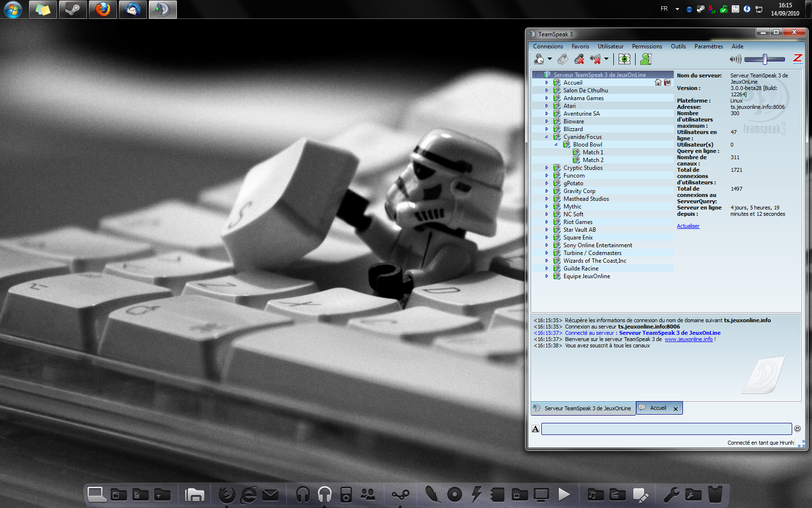Open Firefox from the taskbar
This screenshot has height=508, width=812.
pos(102,10)
